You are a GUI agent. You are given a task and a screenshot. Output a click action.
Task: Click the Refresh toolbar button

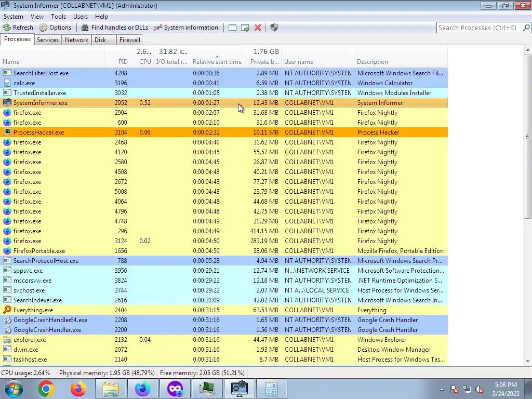[18, 28]
